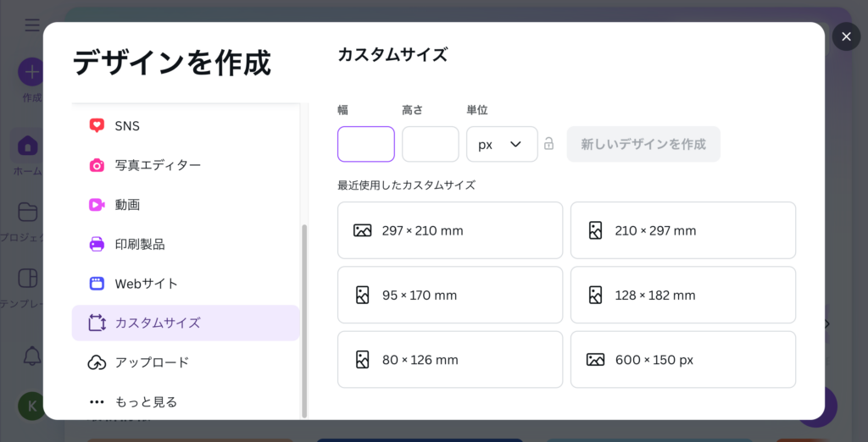This screenshot has height=442, width=868.
Task: Open 印刷製品 printer icon
Action: (97, 244)
